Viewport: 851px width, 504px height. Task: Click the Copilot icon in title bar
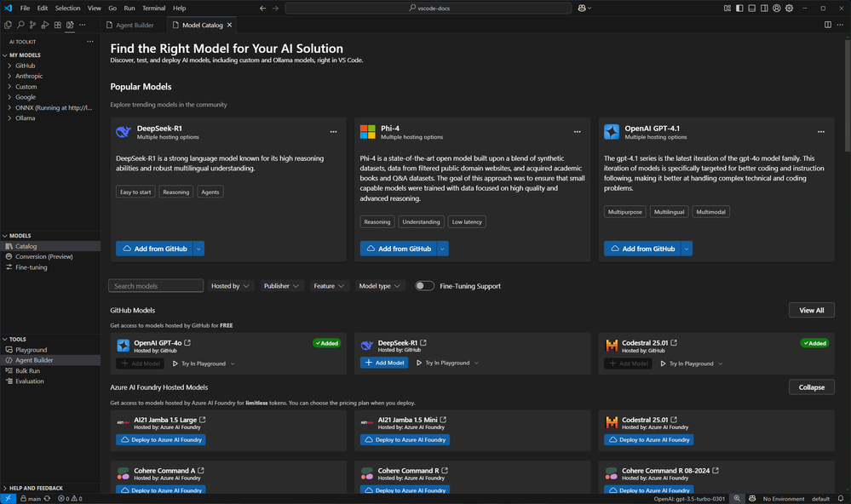click(x=583, y=8)
